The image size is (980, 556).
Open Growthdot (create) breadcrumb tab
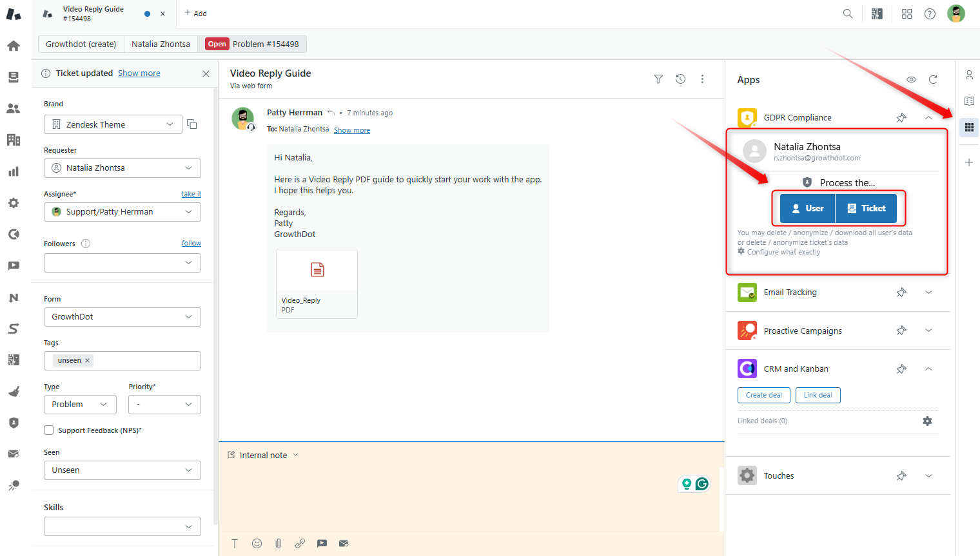pyautogui.click(x=81, y=44)
